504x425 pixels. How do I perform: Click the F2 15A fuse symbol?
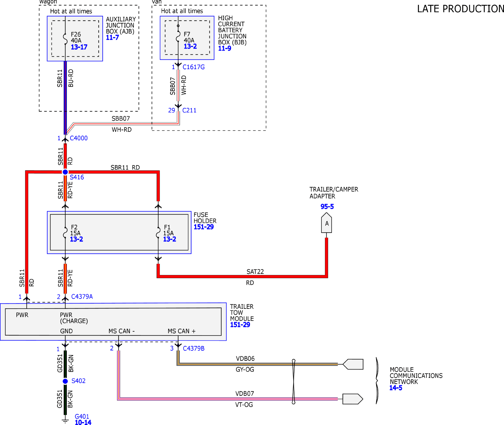[x=65, y=233]
